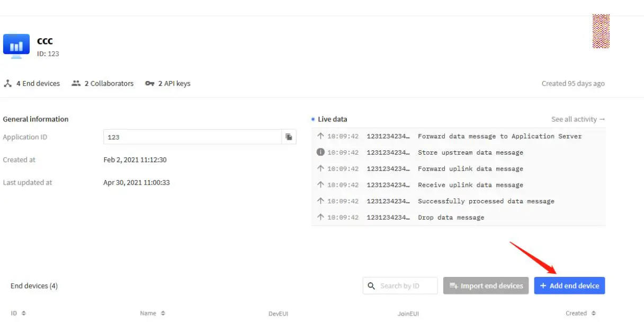Click the API keys key icon

tap(149, 84)
